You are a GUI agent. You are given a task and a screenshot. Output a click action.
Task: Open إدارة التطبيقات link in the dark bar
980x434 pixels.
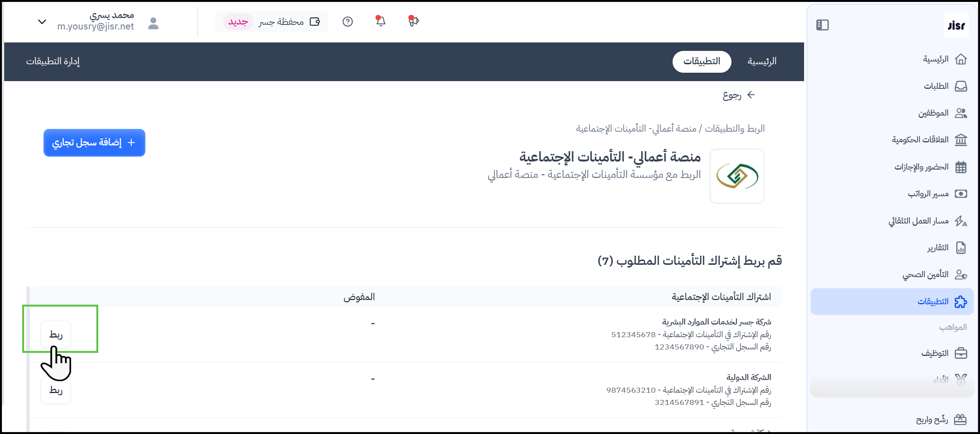[53, 61]
